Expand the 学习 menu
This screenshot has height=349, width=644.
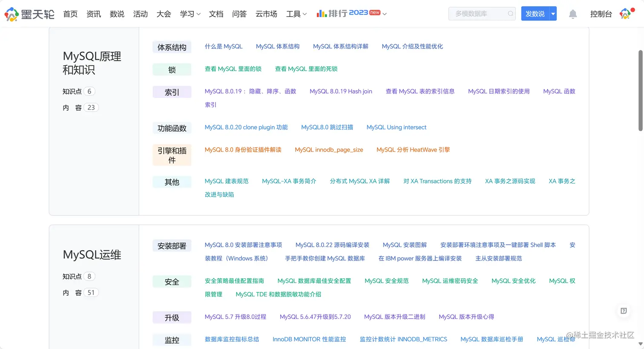(190, 14)
